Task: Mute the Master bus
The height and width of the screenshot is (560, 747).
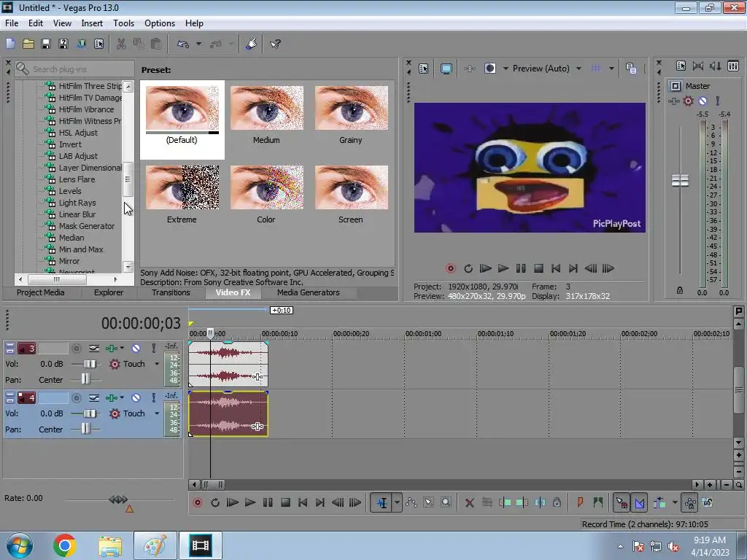Action: click(703, 101)
